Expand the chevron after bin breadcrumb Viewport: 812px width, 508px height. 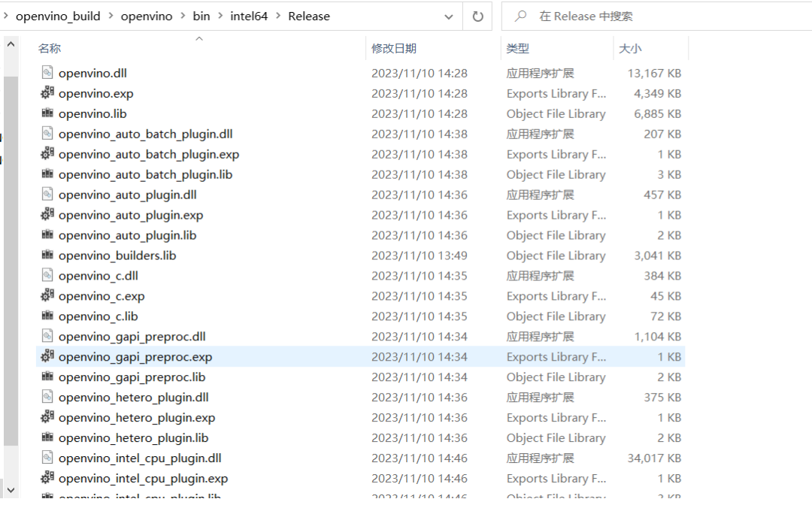click(x=220, y=16)
